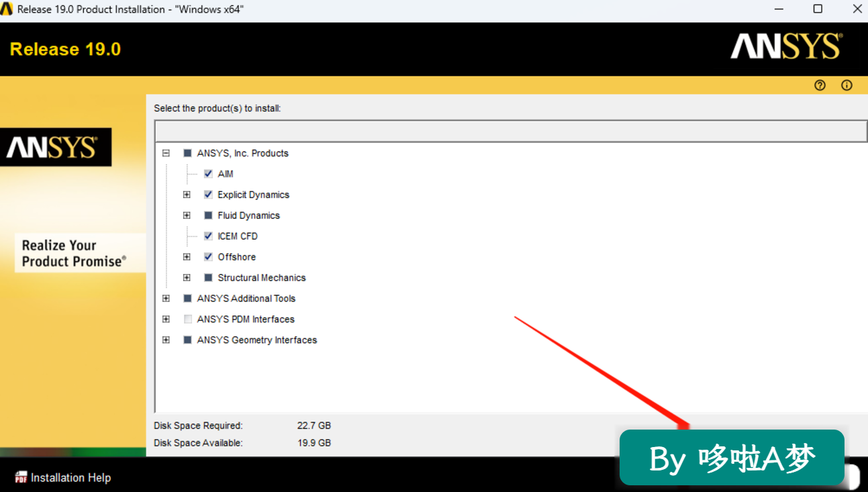The height and width of the screenshot is (492, 868).
Task: Uncheck the Explicit Dynamics checkbox
Action: click(208, 195)
